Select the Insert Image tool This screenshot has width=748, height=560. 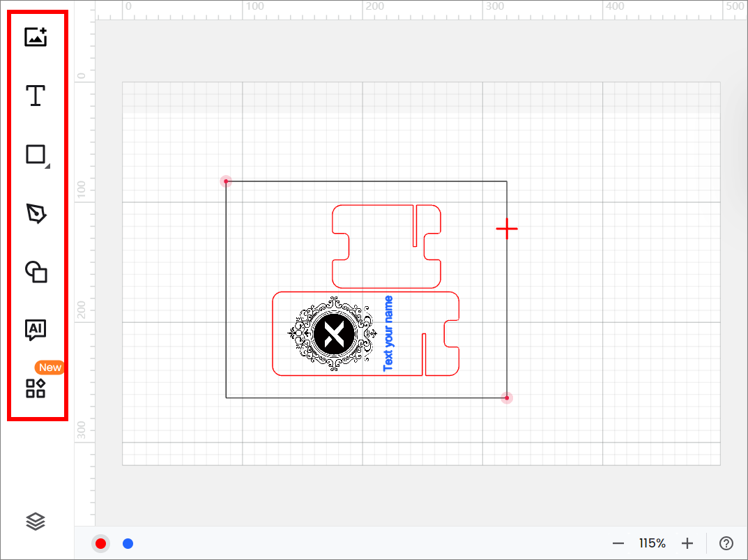tap(36, 37)
